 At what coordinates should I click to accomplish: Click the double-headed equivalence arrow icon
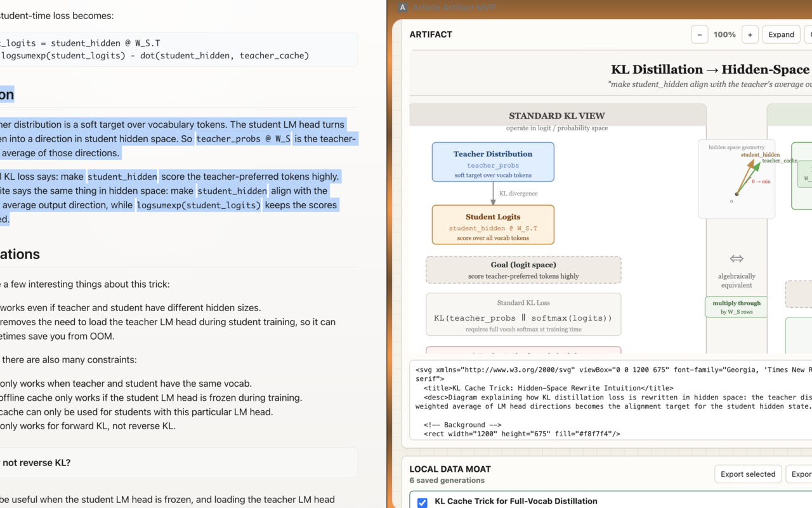coord(737,258)
